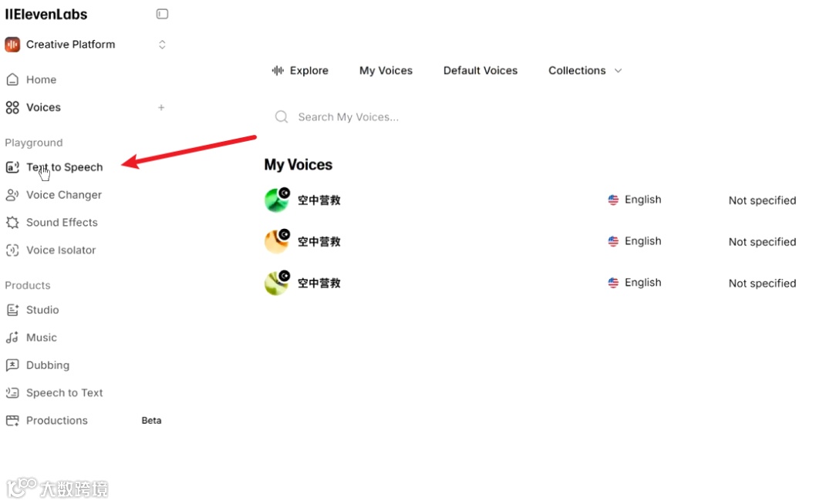This screenshot has width=833, height=504.
Task: Click English label in third voice row
Action: point(642,283)
